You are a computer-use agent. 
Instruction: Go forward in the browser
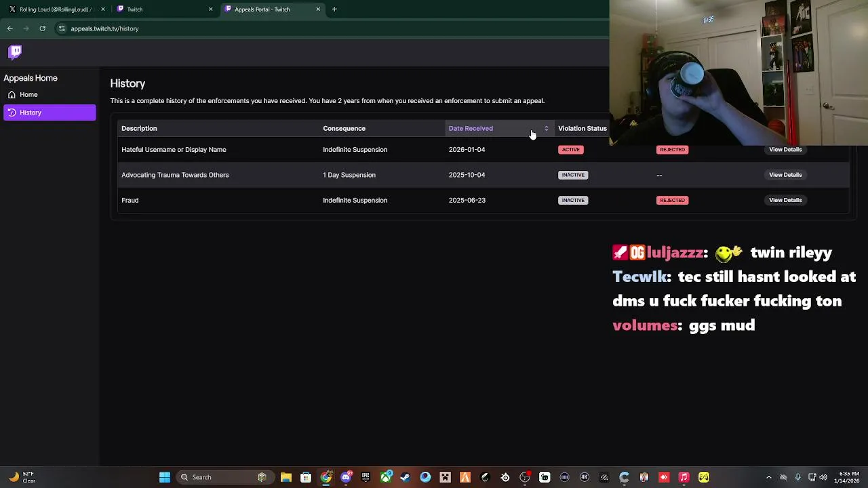click(26, 28)
